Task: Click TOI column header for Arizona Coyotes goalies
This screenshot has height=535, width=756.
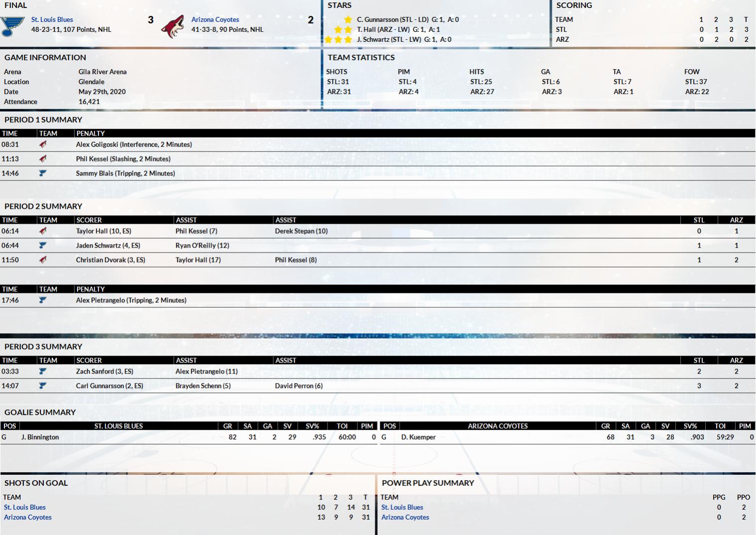Action: click(x=720, y=426)
